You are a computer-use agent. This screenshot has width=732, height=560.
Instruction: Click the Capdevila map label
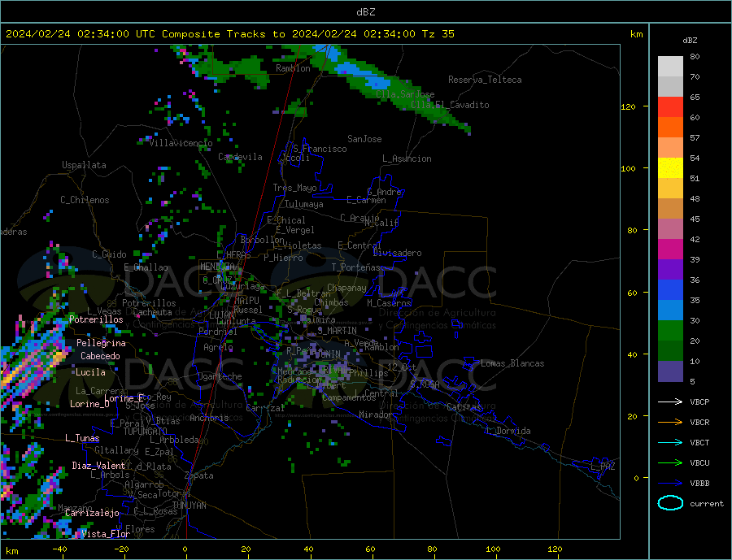(x=240, y=157)
